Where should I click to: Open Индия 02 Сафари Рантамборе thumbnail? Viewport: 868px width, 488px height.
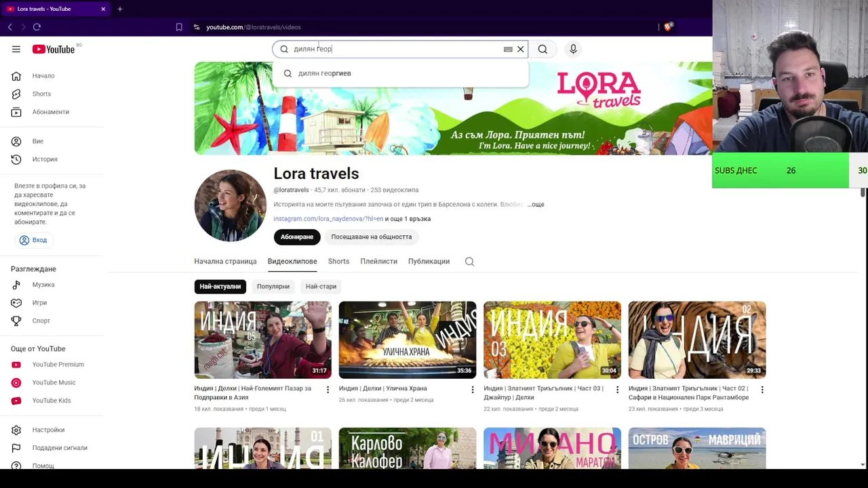(x=697, y=340)
